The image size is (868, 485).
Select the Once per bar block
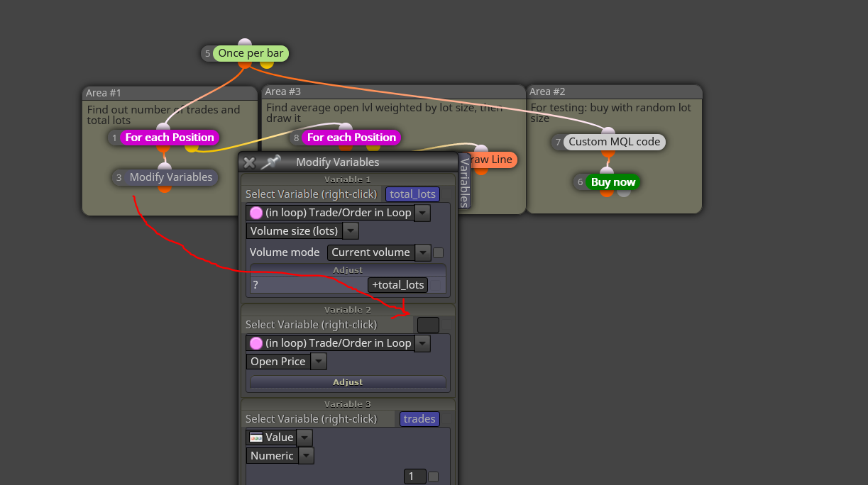pos(251,53)
